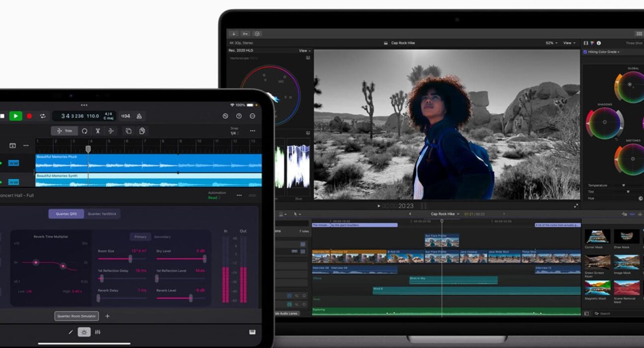Image resolution: width=644 pixels, height=348 pixels.
Task: Select the Trim tool in Logic Pro
Action: [x=64, y=131]
